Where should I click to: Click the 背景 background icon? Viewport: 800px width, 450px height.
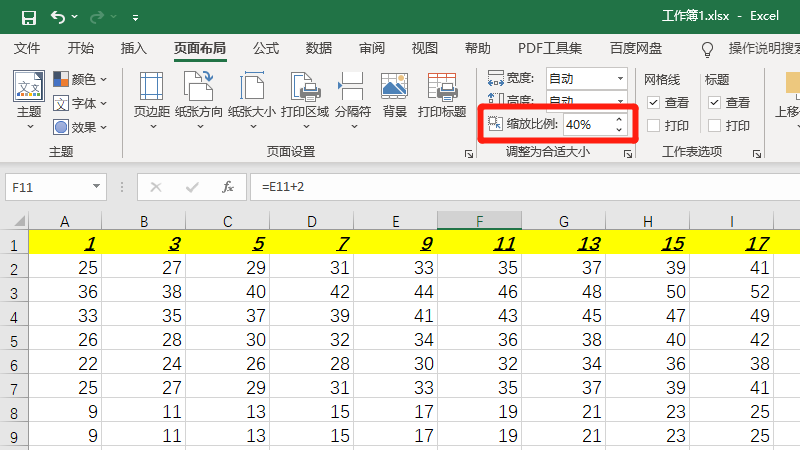coord(394,95)
